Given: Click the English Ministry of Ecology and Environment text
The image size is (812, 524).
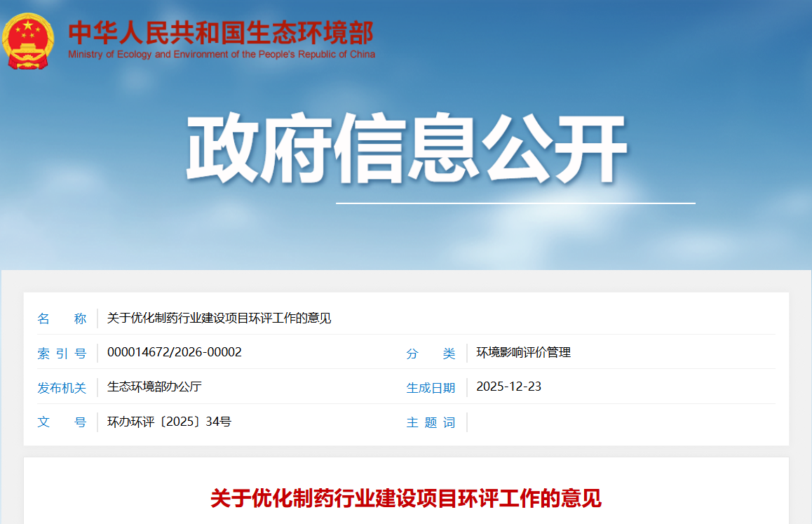Looking at the screenshot, I should 221,55.
